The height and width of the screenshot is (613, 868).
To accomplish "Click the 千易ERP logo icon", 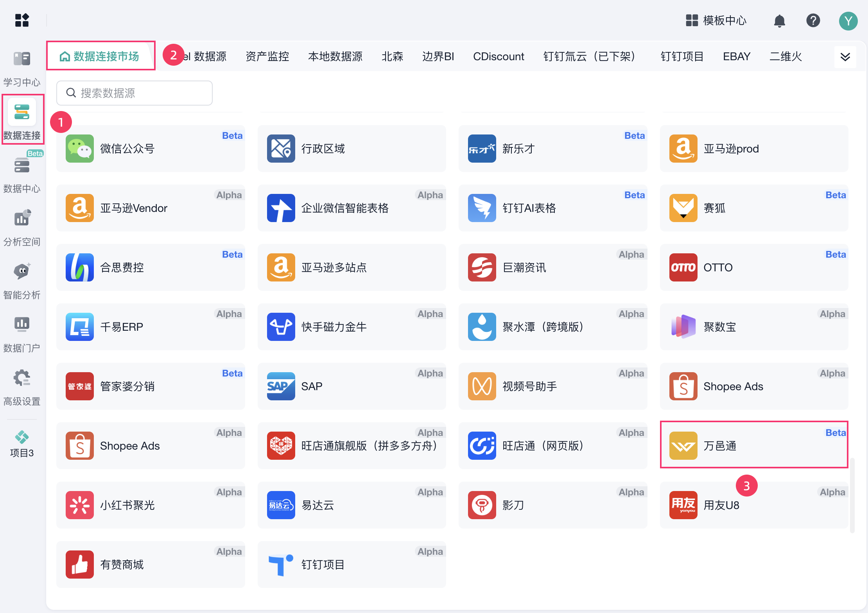I will pos(80,327).
